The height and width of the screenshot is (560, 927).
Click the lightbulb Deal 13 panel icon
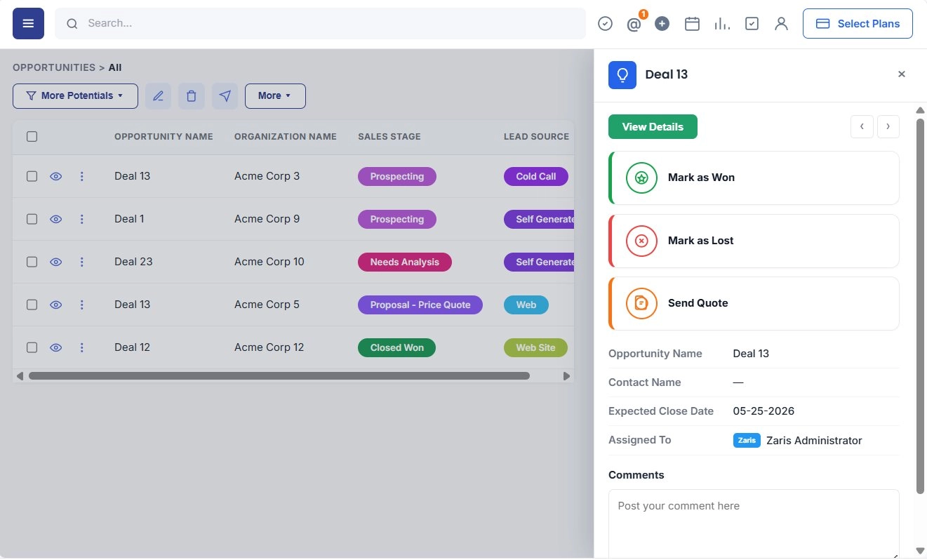[622, 74]
